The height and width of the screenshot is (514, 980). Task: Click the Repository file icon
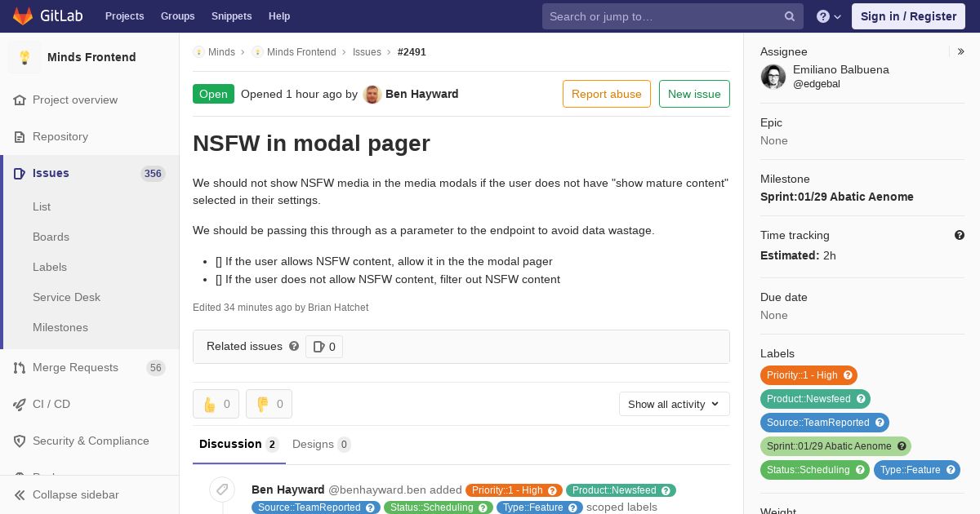[x=20, y=136]
